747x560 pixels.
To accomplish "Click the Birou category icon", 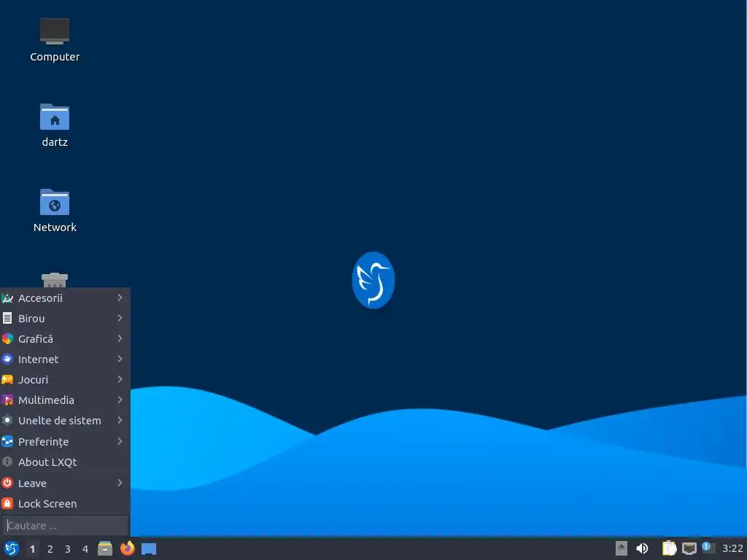I will coord(7,319).
